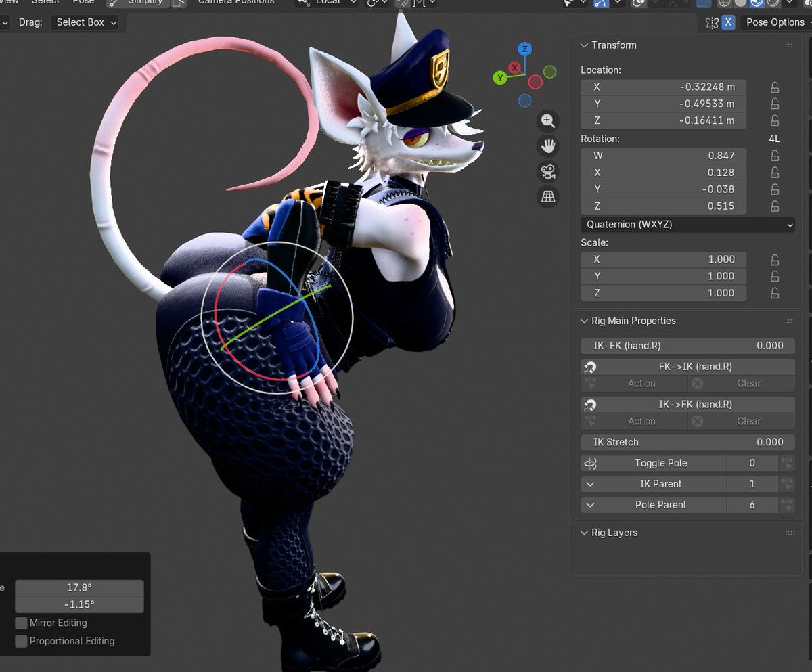Open the Pole Parent dropdown

point(654,505)
